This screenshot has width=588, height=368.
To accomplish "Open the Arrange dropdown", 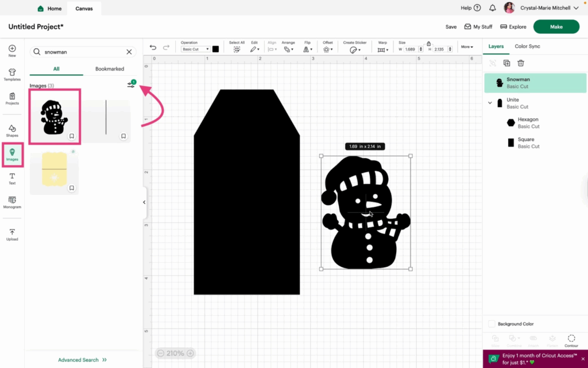I will (x=288, y=49).
